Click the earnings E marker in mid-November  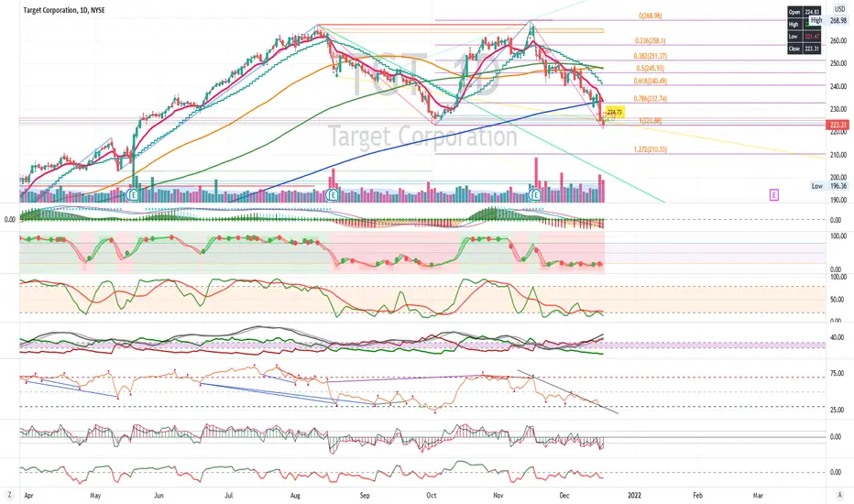tap(536, 194)
